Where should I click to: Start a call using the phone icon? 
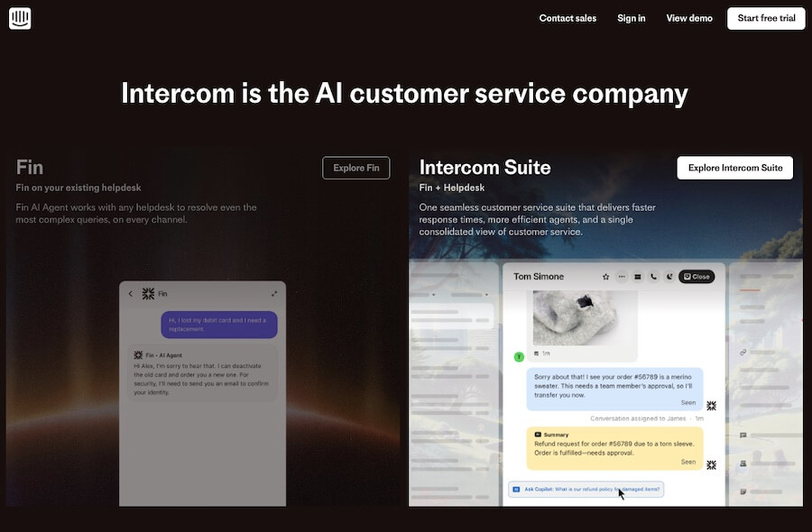(x=653, y=277)
